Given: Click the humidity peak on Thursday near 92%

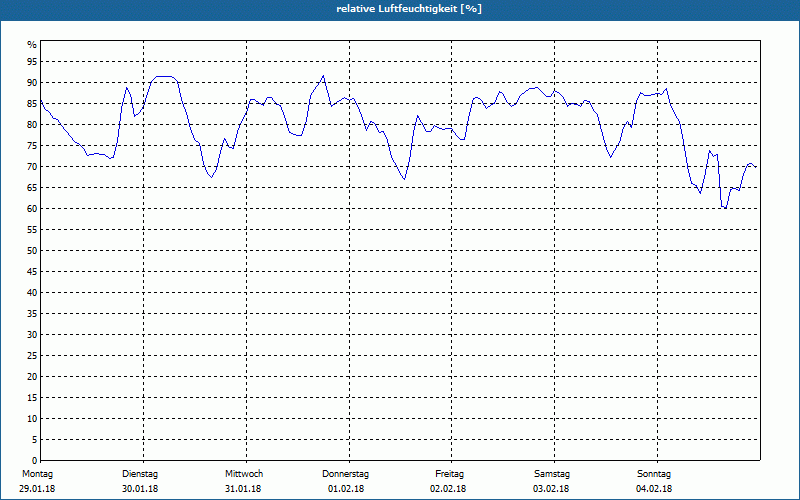Looking at the screenshot, I should (323, 76).
